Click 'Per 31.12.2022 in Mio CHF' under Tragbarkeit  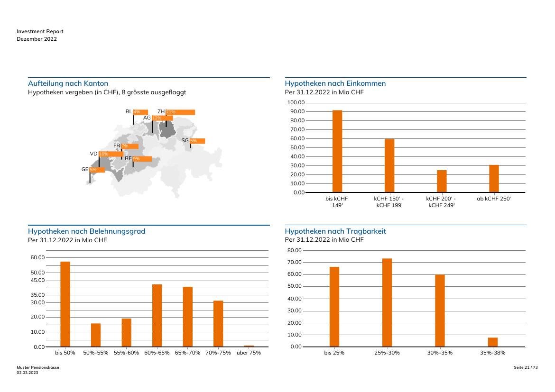coord(324,240)
